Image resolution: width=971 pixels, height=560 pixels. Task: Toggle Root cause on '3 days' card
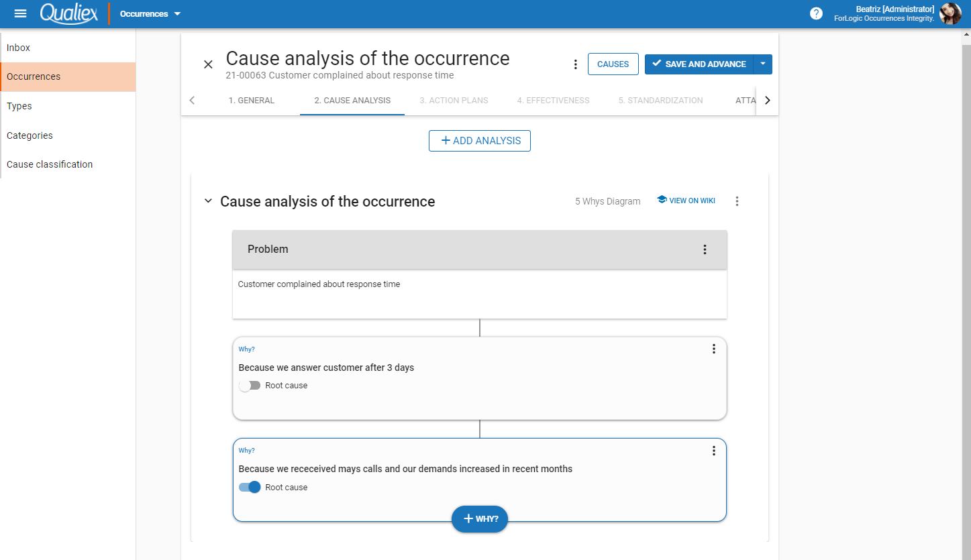[250, 386]
